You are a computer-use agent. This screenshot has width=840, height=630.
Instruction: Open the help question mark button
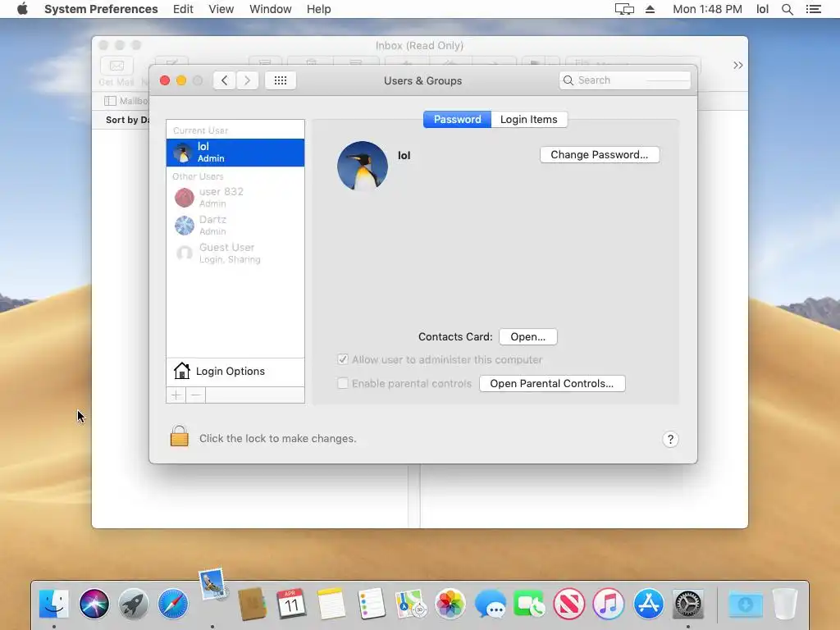click(670, 440)
